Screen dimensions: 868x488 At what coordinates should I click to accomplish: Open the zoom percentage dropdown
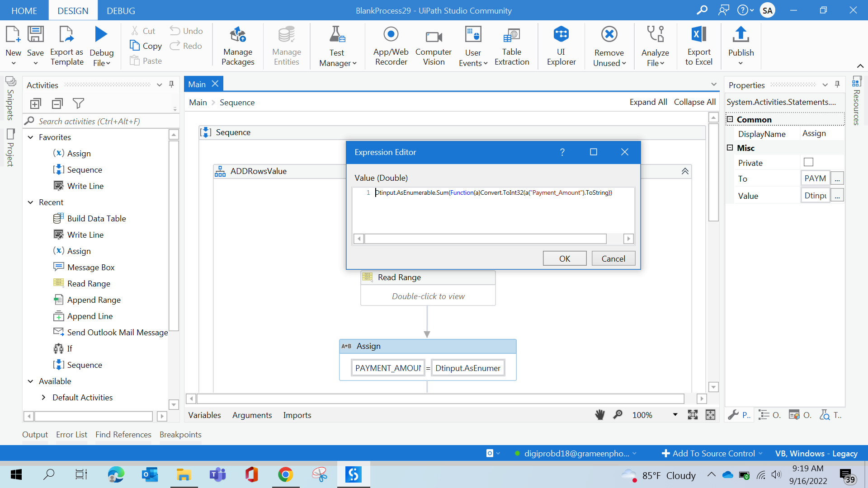pyautogui.click(x=675, y=415)
